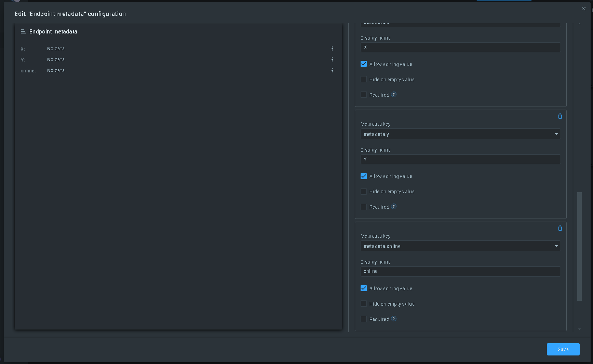Edit the Display name field containing online
The width and height of the screenshot is (593, 364).
click(460, 271)
